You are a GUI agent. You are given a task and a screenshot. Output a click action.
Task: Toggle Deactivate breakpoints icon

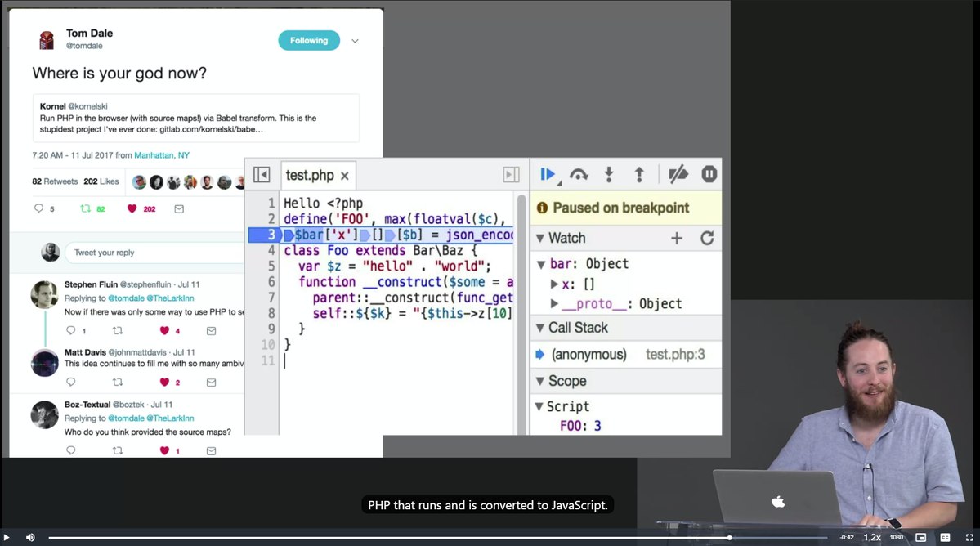click(x=678, y=174)
